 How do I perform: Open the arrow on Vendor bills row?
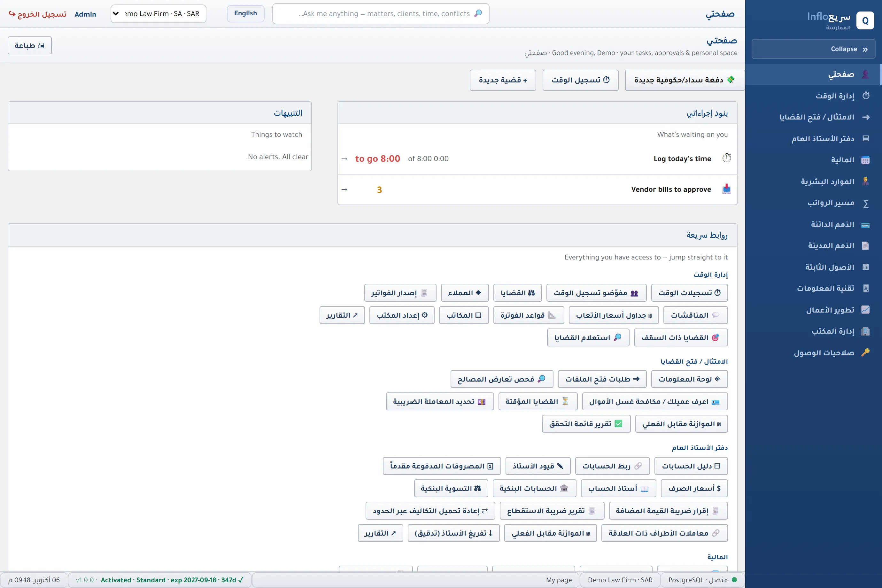click(x=344, y=190)
